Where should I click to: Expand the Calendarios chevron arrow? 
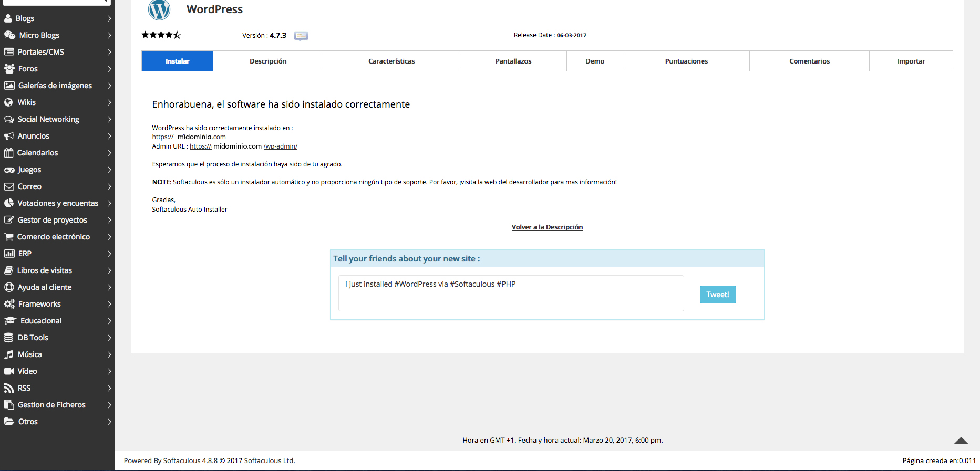[109, 153]
